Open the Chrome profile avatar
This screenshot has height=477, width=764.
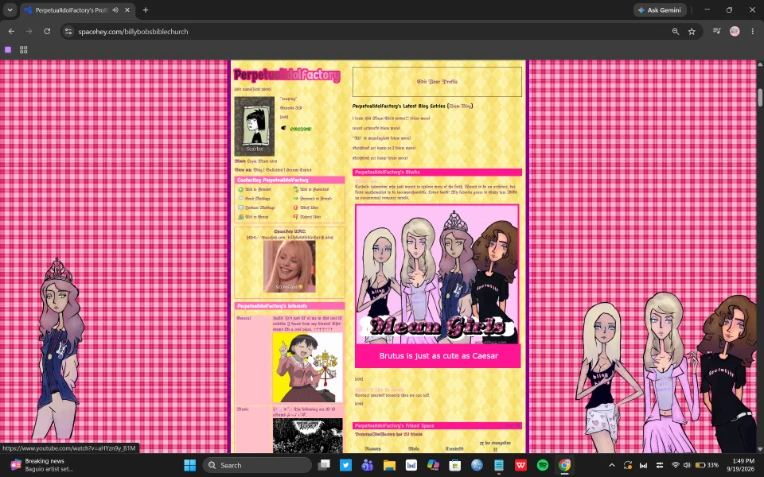tap(734, 31)
